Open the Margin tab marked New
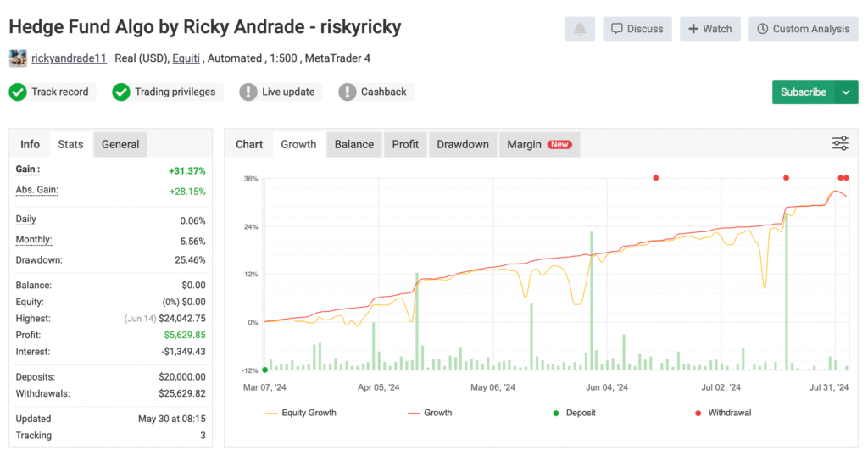Screen dimensions: 868x456 [538, 144]
